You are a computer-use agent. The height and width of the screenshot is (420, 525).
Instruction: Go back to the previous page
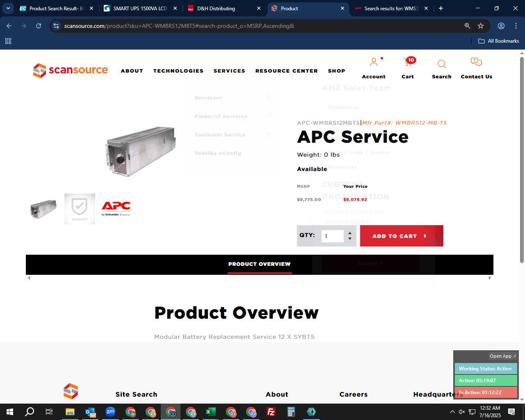pyautogui.click(x=9, y=26)
